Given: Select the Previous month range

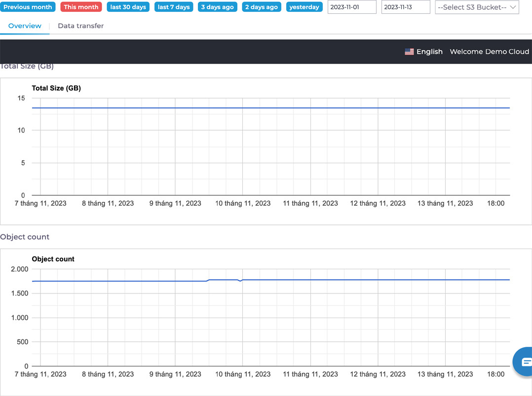Looking at the screenshot, I should [x=28, y=7].
